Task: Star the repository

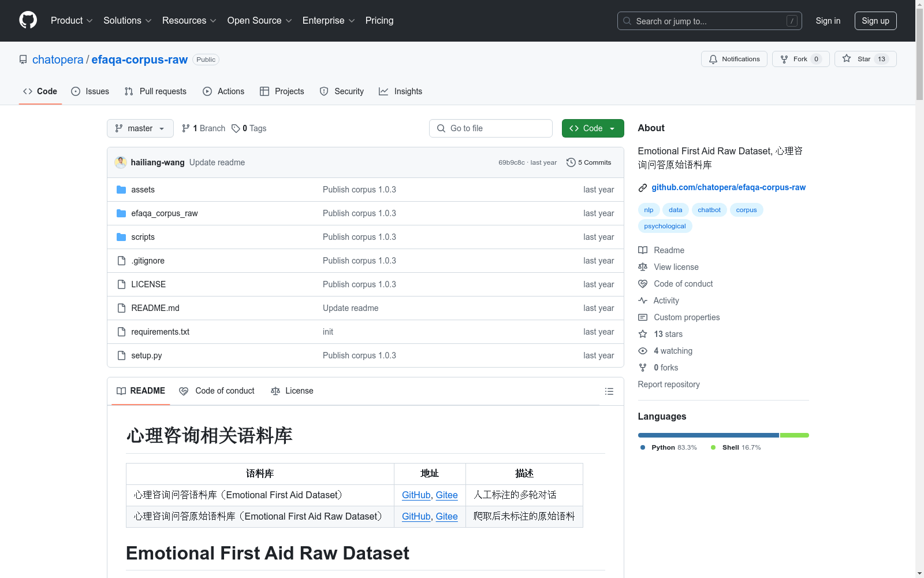Action: pos(865,59)
